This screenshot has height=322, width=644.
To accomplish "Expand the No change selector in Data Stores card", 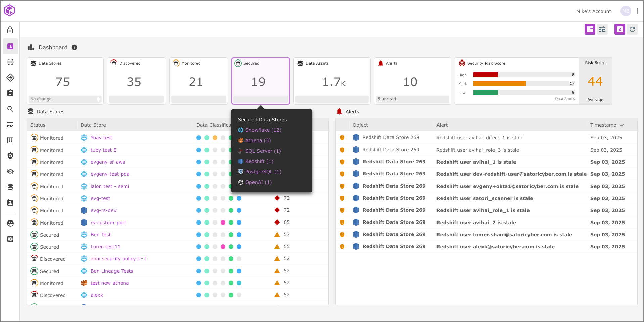I will 65,99.
